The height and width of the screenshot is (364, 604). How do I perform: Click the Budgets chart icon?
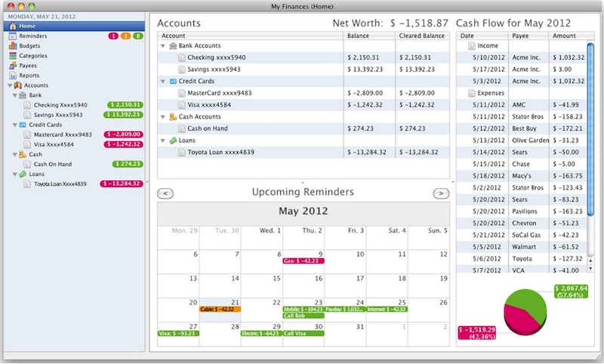point(14,46)
